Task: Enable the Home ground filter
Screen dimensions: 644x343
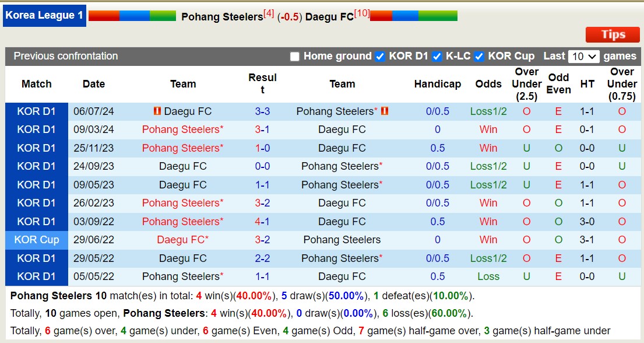Action: 295,56
